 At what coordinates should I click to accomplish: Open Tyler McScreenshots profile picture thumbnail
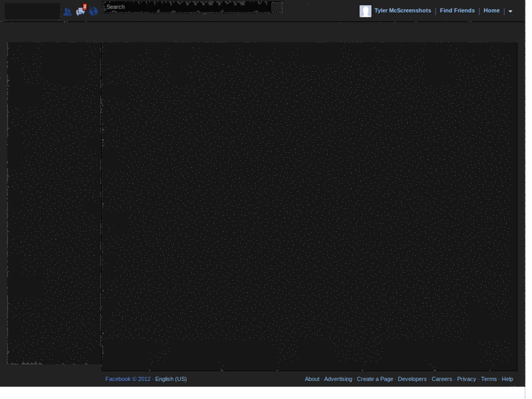click(365, 11)
